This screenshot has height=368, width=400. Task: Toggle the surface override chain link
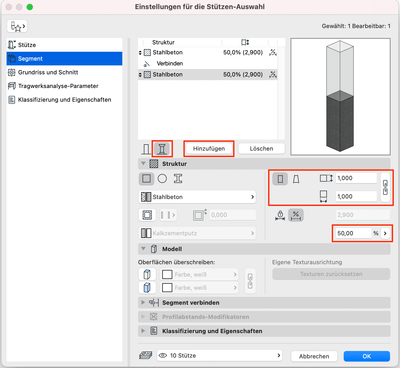(x=250, y=281)
